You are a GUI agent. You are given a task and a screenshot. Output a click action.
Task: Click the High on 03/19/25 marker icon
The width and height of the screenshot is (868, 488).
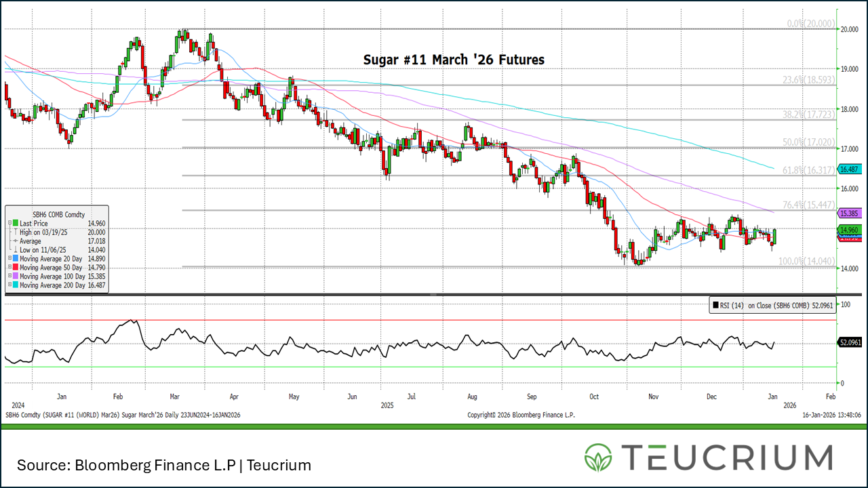click(16, 232)
